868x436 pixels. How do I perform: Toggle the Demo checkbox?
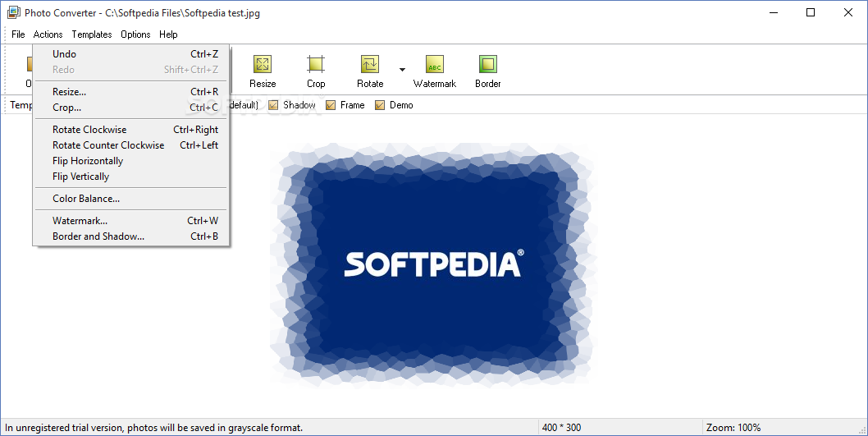[380, 105]
